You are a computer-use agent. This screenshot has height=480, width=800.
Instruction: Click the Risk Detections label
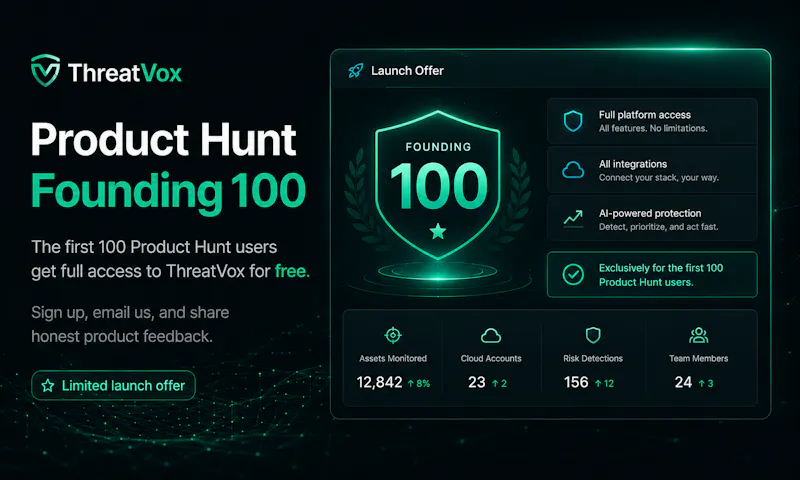tap(593, 359)
